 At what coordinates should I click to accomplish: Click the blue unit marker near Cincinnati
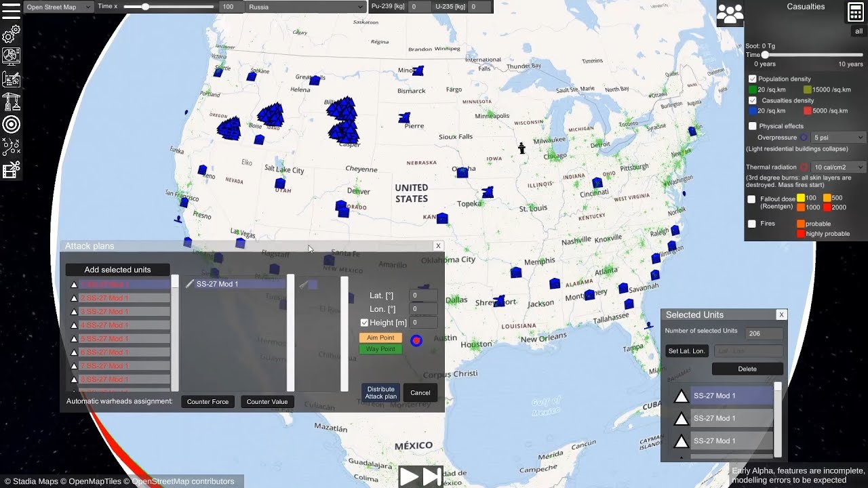pos(597,182)
